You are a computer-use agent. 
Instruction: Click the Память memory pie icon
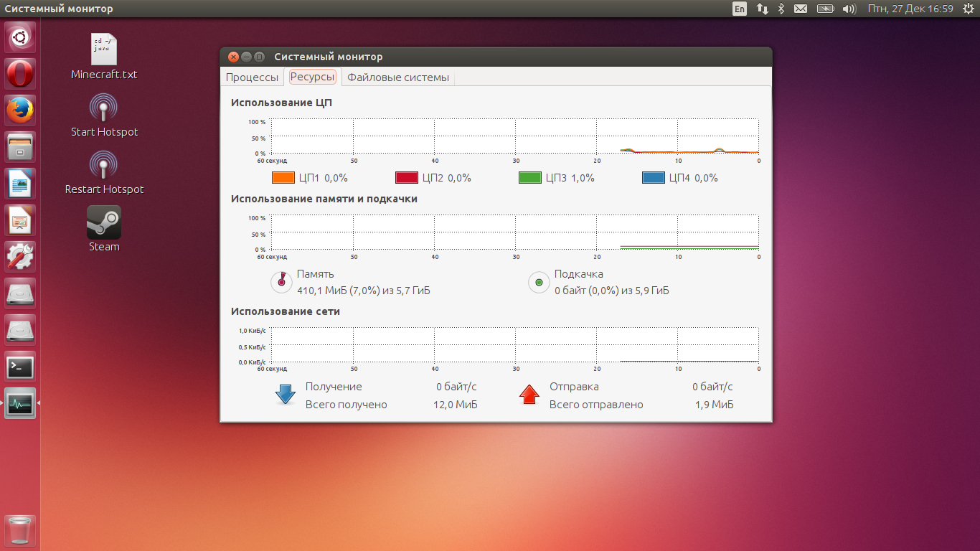[x=281, y=283]
